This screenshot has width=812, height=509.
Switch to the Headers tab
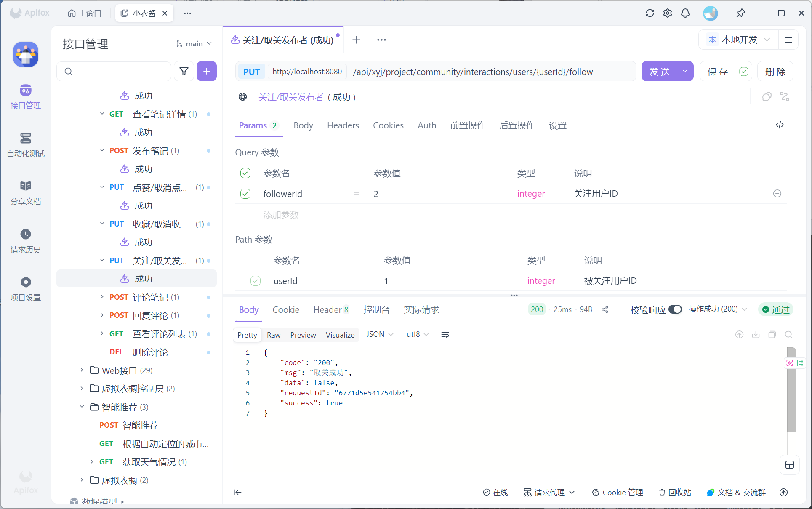343,125
